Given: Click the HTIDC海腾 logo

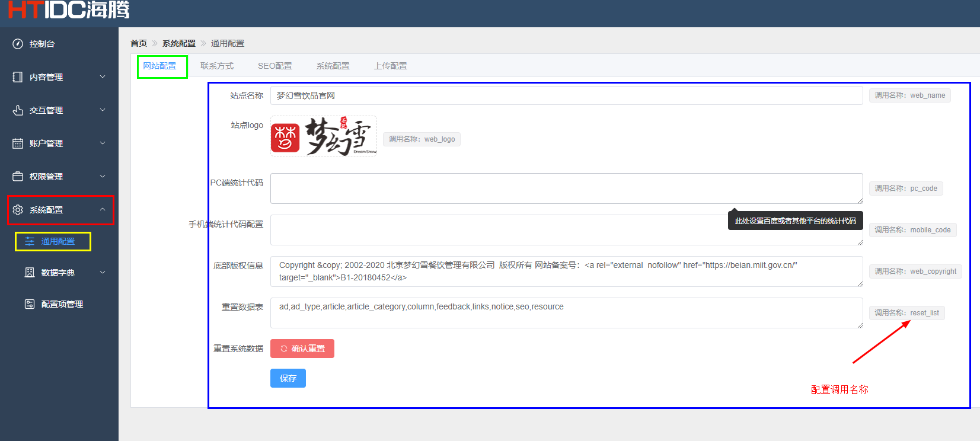Looking at the screenshot, I should [x=69, y=9].
